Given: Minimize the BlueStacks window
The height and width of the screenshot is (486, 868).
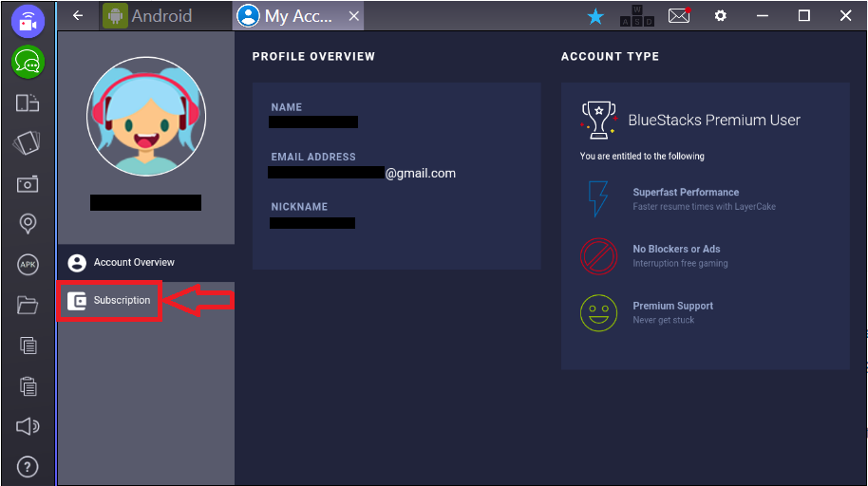Looking at the screenshot, I should 763,15.
